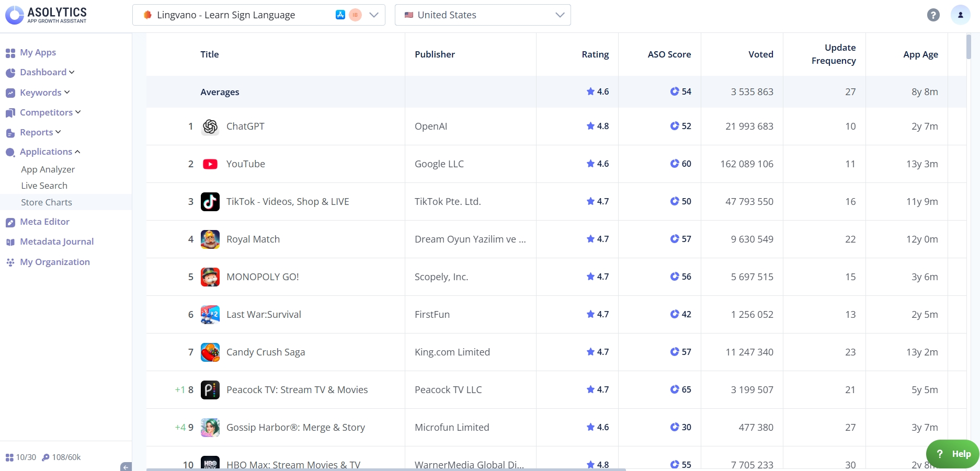Open App Analyzer in sidebar
The image size is (980, 471).
pyautogui.click(x=48, y=169)
